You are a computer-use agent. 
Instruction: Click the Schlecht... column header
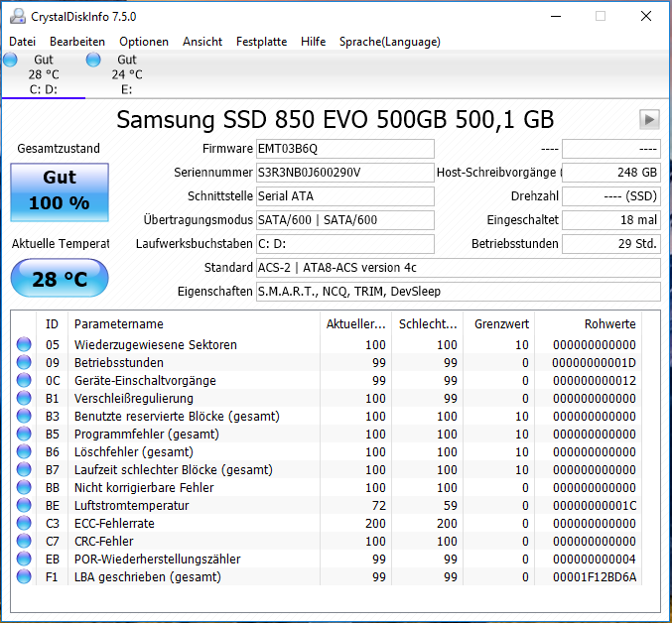[427, 324]
